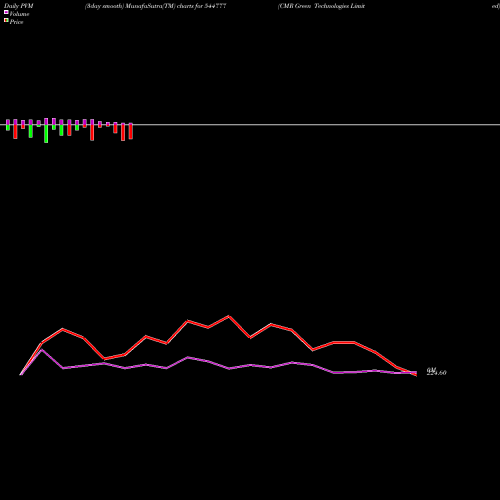Click the first peak of the magenta volume line
The width and height of the screenshot is (500, 500).
click(x=41, y=350)
